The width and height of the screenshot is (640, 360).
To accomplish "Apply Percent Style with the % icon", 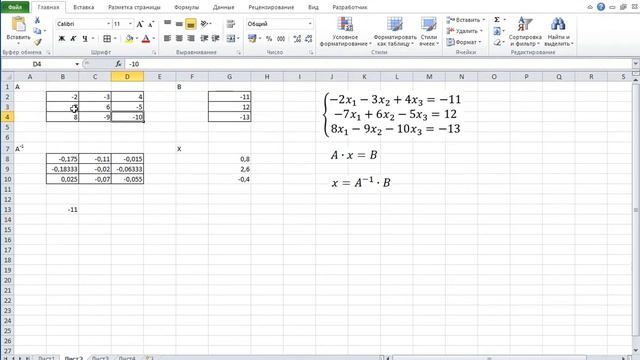I will tap(269, 39).
